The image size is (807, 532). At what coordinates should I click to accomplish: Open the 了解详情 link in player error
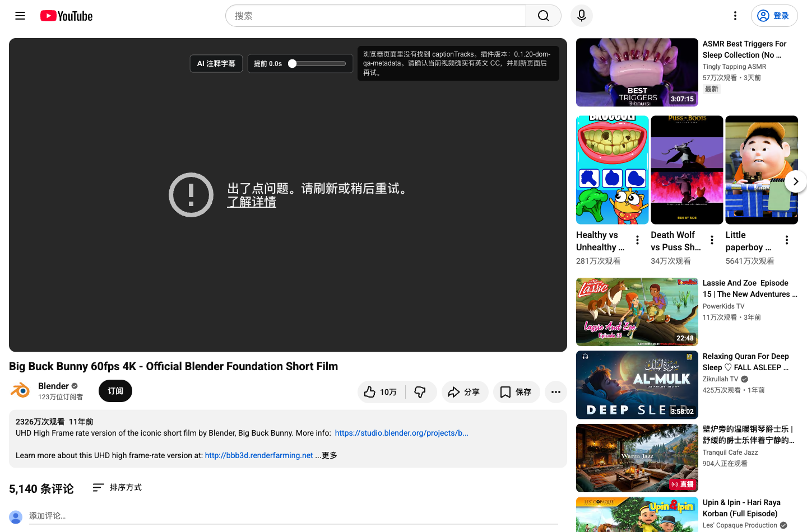(x=252, y=202)
